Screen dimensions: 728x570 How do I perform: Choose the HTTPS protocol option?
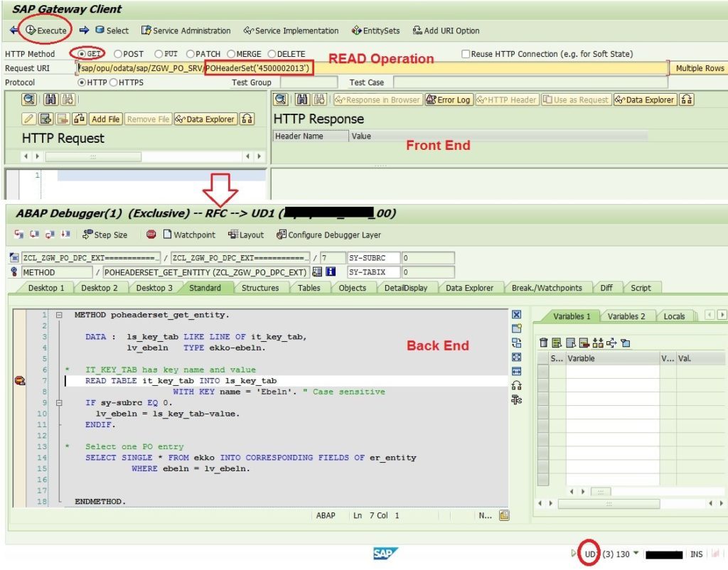(113, 82)
